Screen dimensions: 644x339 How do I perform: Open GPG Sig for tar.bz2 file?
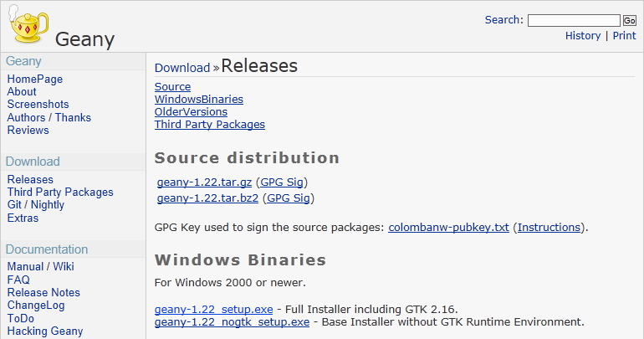coord(289,198)
